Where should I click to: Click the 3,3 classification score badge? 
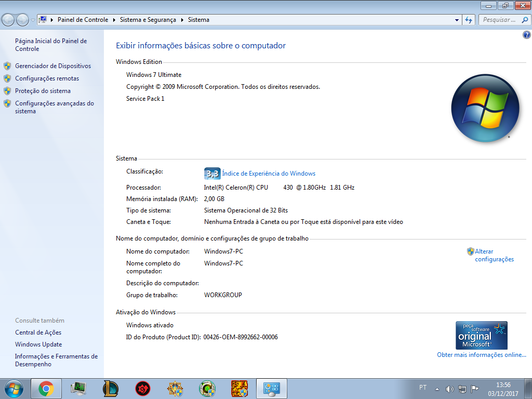[x=212, y=174]
